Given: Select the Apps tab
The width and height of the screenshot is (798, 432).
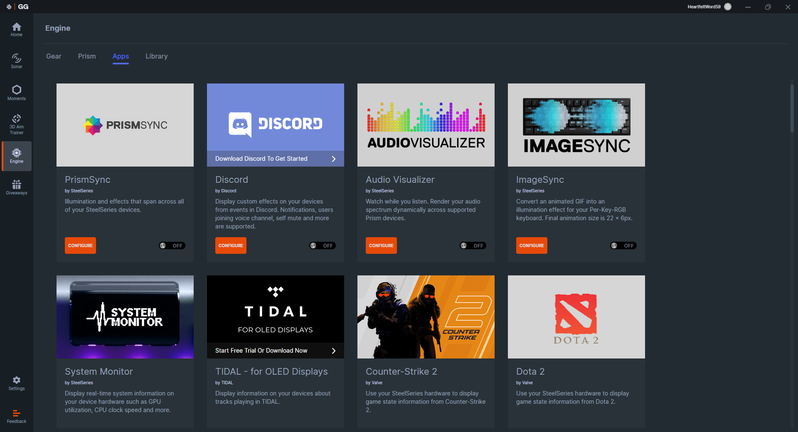Looking at the screenshot, I should 121,56.
